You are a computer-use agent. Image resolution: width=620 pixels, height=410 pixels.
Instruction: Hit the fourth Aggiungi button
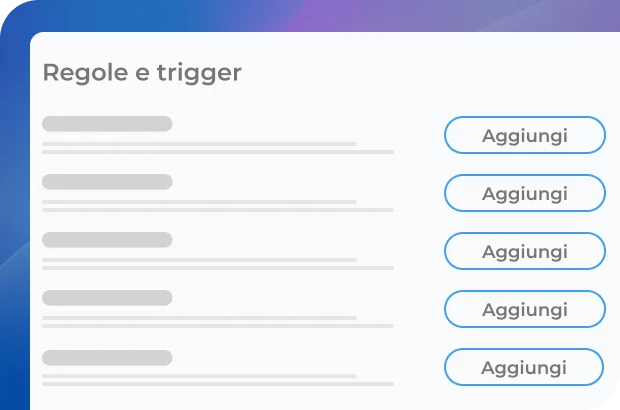[x=524, y=309]
